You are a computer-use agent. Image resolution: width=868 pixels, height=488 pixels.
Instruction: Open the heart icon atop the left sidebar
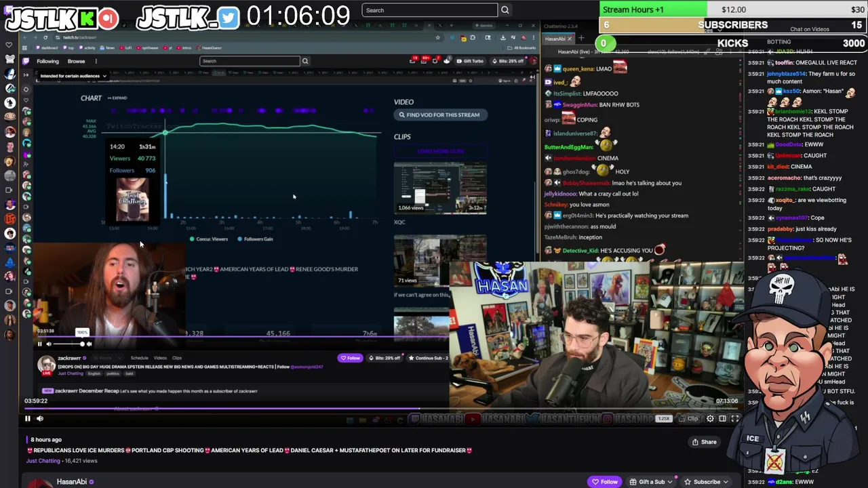coord(9,45)
